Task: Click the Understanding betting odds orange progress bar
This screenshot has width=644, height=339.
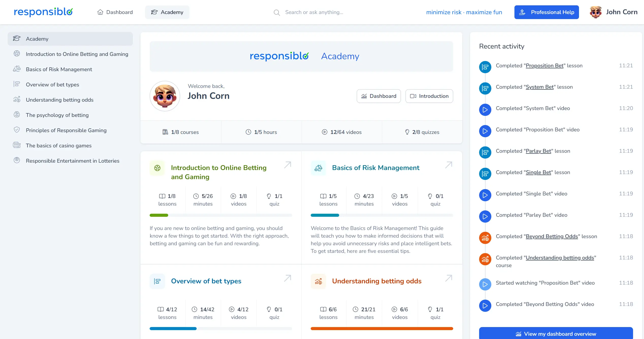Action: [382, 329]
